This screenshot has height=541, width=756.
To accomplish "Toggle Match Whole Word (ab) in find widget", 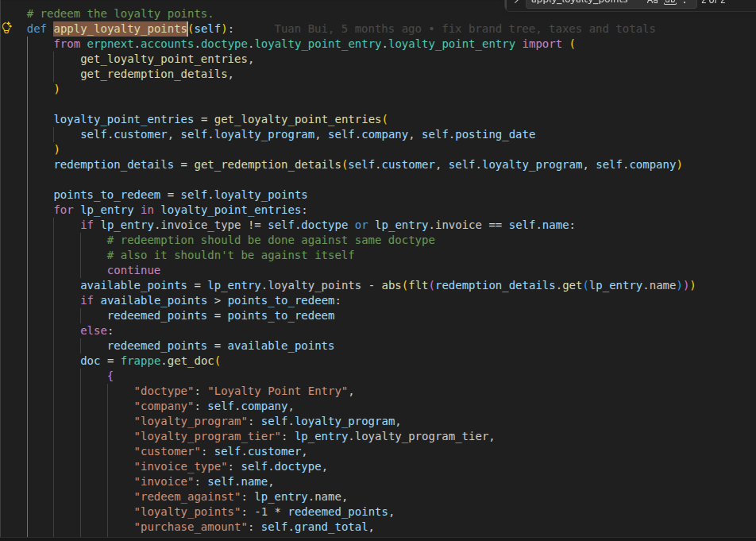I will click(x=670, y=2).
